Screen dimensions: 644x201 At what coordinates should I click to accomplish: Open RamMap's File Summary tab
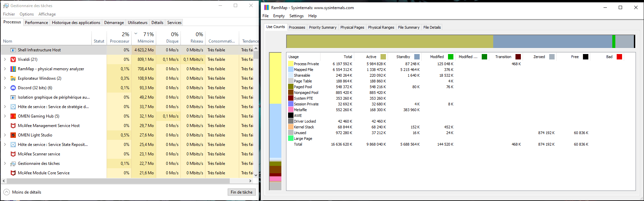(409, 27)
